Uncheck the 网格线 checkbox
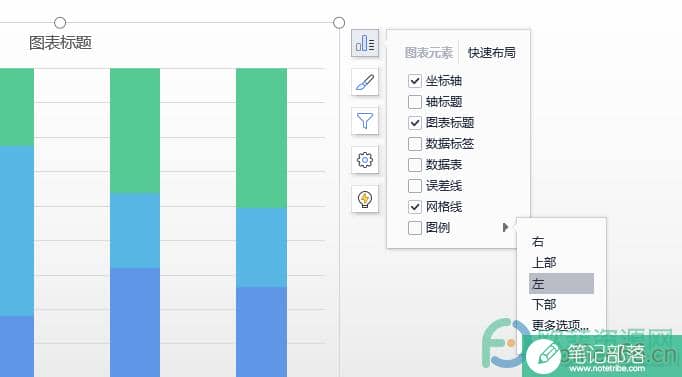682x377 pixels. 415,207
